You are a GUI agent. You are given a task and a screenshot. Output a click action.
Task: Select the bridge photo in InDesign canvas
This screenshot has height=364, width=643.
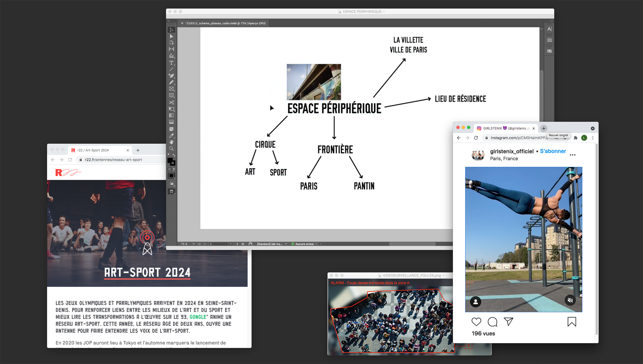314,82
